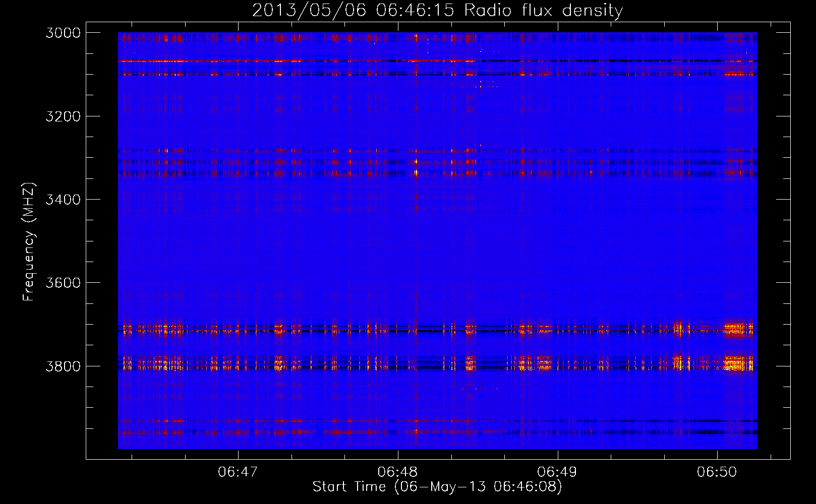The width and height of the screenshot is (816, 504).
Task: Click the "Frequency (MHZ)" axis label
Action: pos(29,242)
